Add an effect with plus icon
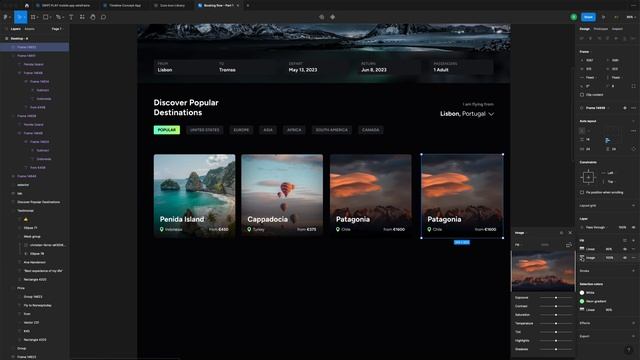The image size is (640, 360). pyautogui.click(x=633, y=323)
